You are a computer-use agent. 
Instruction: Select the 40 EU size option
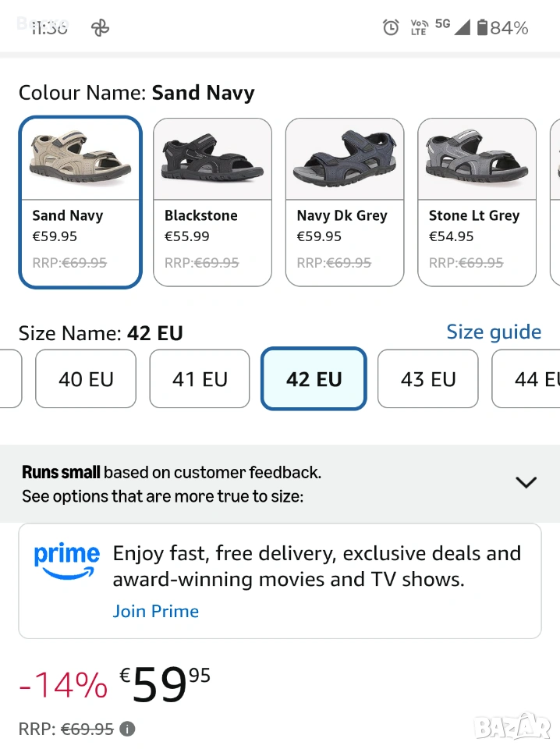(x=86, y=379)
